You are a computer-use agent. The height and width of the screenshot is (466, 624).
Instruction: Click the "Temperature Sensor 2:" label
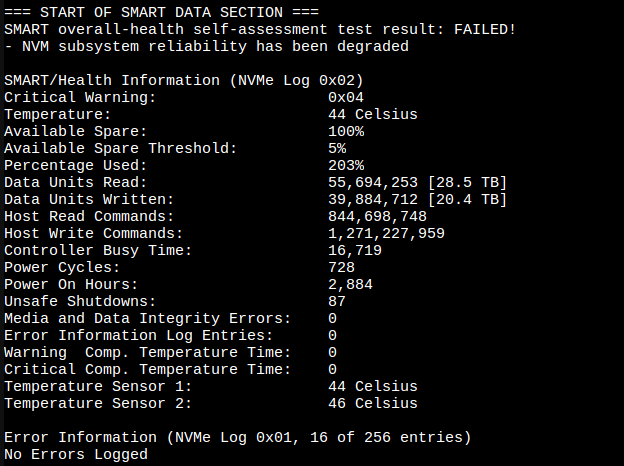tap(98, 404)
